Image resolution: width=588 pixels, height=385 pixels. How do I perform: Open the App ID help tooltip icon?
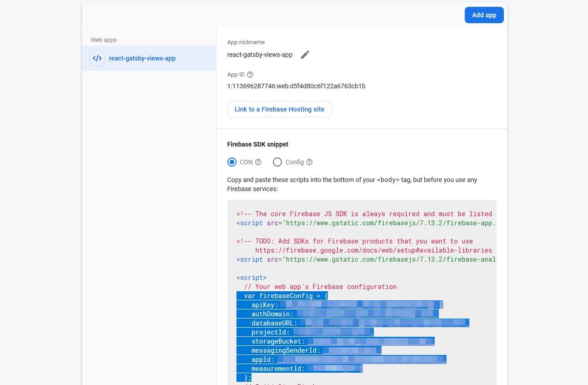click(250, 75)
